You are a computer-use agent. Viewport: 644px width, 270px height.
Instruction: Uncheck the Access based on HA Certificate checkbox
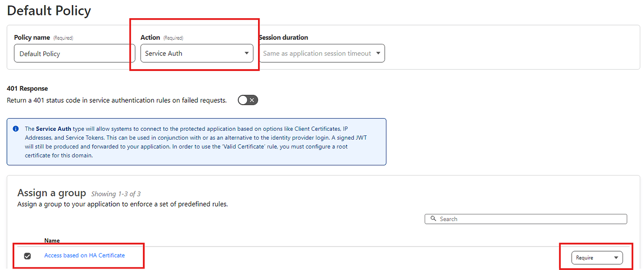point(28,256)
